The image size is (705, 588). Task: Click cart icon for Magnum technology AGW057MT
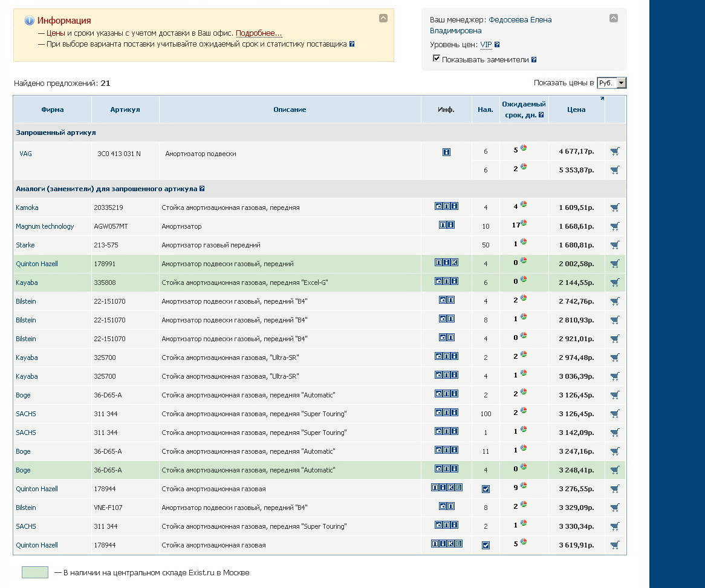coord(615,226)
